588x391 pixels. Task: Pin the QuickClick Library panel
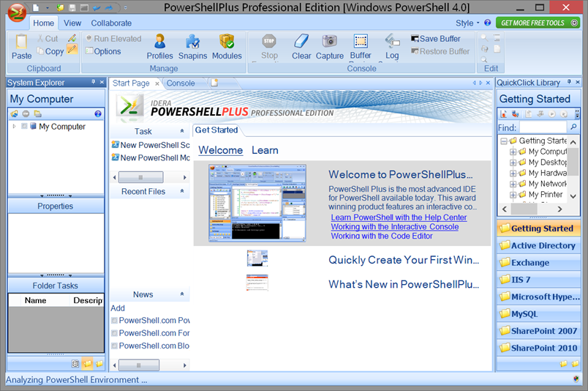(x=569, y=82)
